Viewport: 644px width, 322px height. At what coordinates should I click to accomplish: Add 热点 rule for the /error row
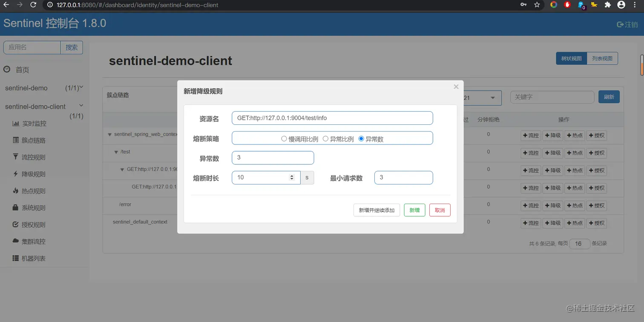coord(575,206)
